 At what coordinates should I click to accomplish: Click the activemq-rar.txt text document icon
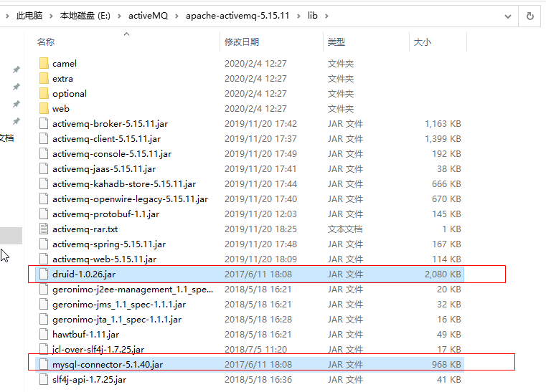coord(44,229)
